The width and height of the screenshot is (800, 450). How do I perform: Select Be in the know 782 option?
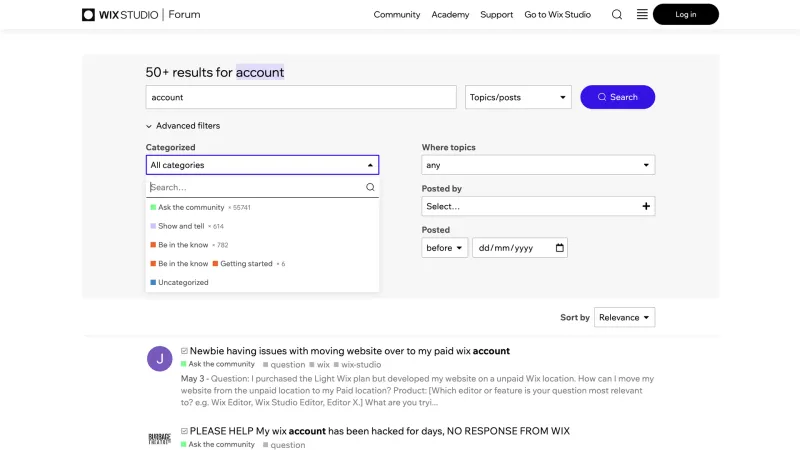click(262, 245)
